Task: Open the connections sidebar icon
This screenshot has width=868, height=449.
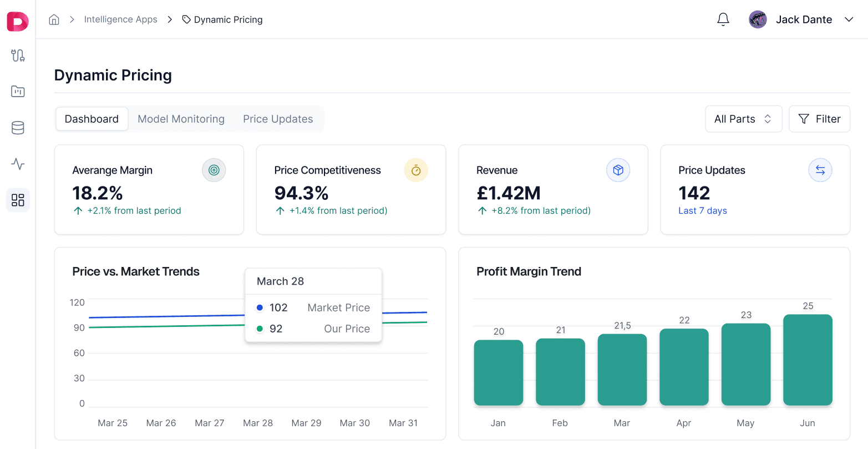Action: click(x=18, y=56)
